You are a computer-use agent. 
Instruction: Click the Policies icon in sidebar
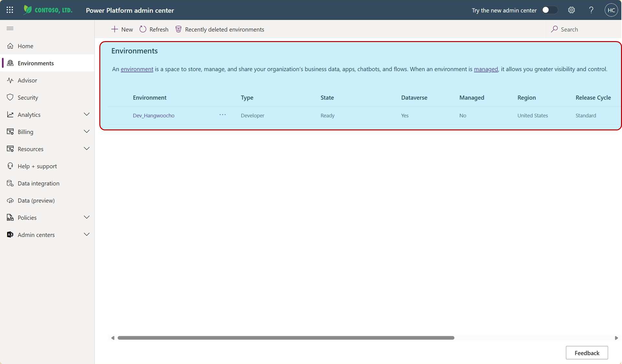click(x=10, y=217)
